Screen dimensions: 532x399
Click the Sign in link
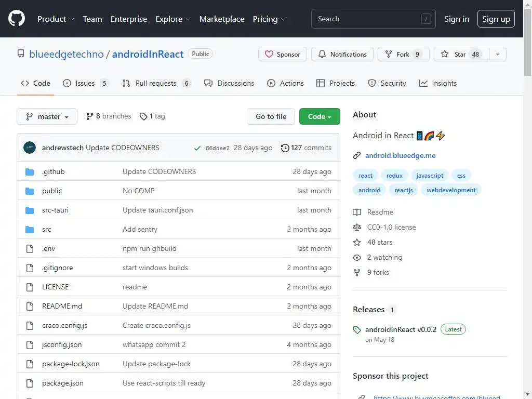tap(457, 19)
